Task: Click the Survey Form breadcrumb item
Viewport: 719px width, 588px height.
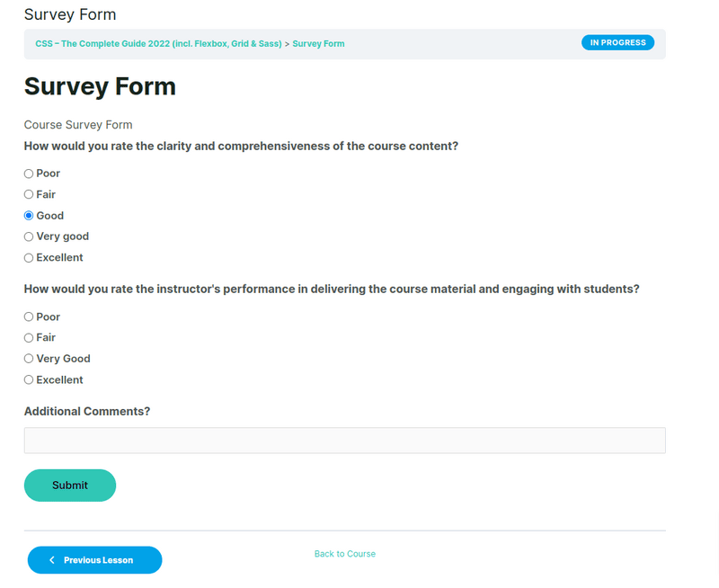Action: (x=318, y=42)
